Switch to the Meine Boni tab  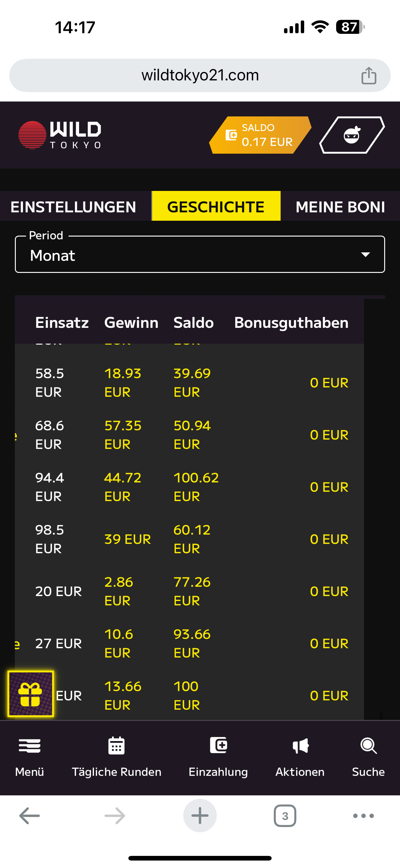click(340, 207)
